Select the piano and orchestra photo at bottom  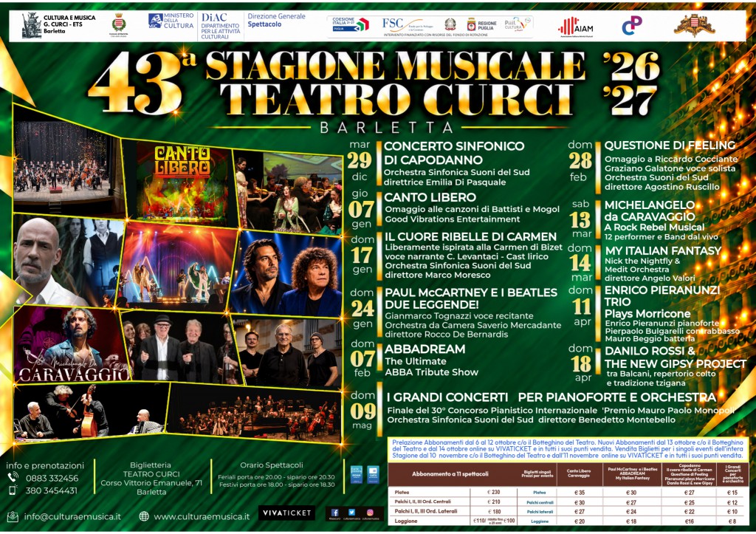255,414
